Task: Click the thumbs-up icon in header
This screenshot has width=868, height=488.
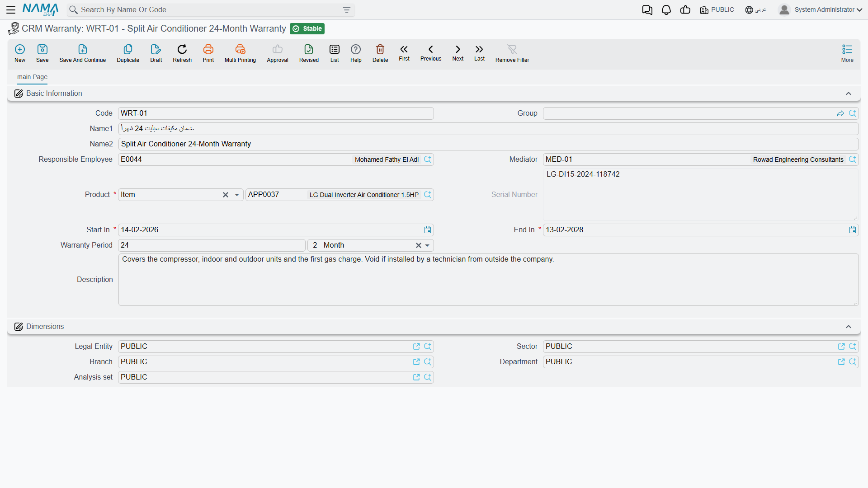Action: point(685,10)
